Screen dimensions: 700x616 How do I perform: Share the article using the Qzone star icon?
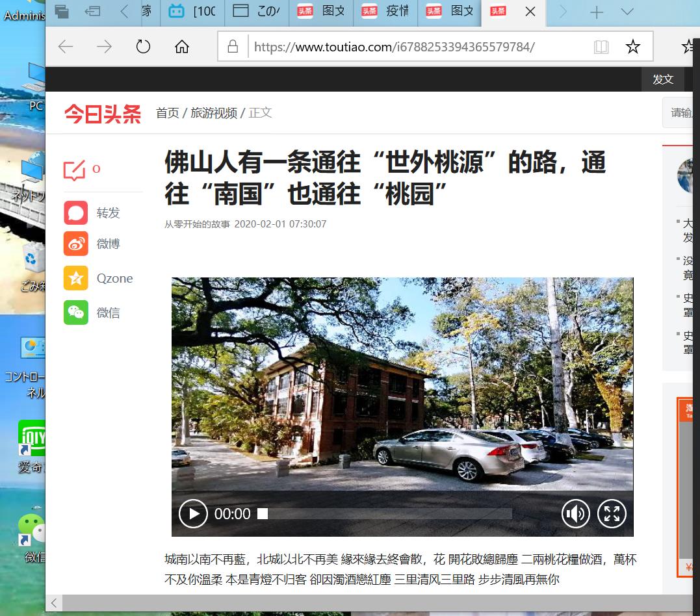point(75,278)
